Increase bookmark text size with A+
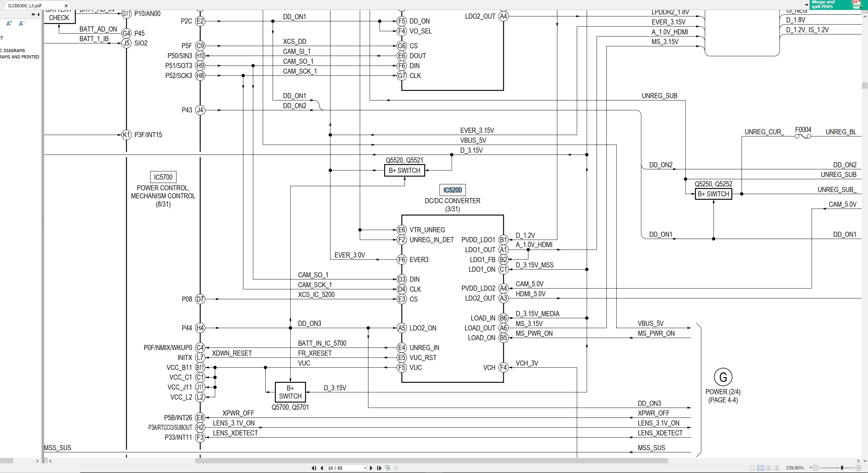868x473 pixels. (9, 23)
